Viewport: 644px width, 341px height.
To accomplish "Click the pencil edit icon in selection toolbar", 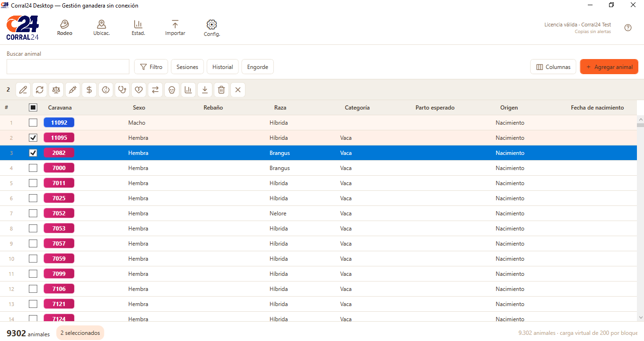I will [23, 90].
